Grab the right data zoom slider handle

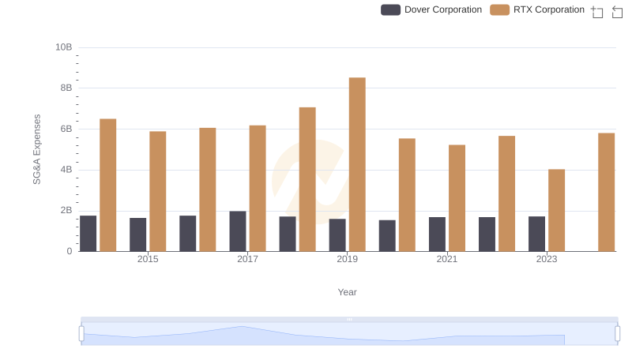click(618, 334)
